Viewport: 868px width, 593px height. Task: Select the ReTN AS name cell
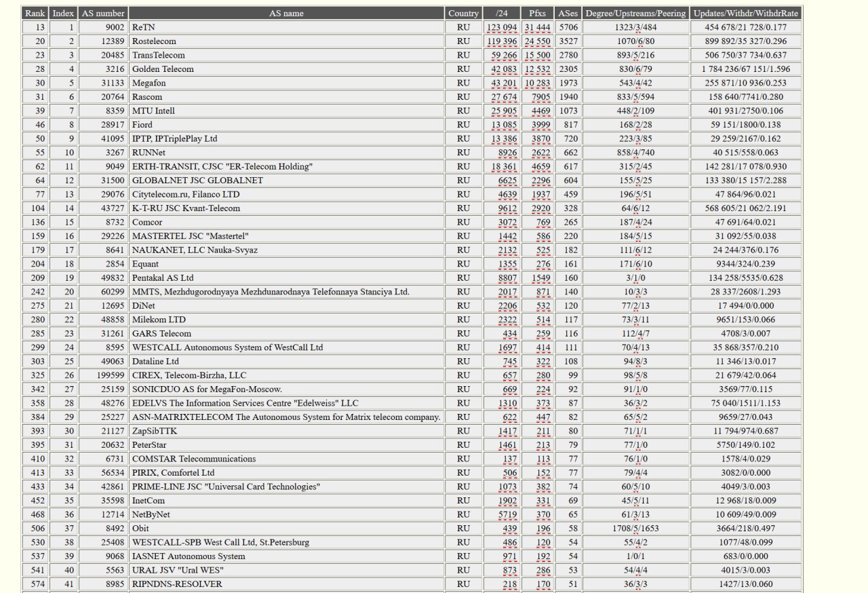(x=286, y=27)
